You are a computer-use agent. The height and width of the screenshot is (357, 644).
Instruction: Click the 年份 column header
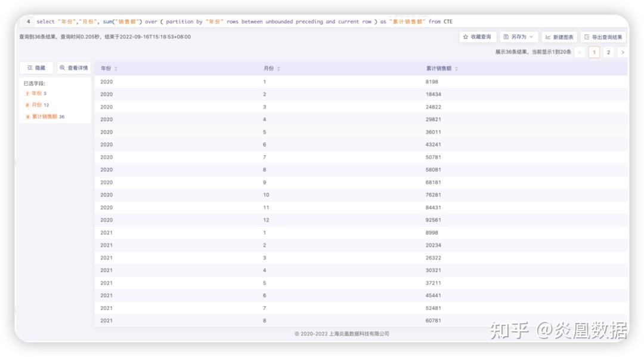tap(106, 69)
